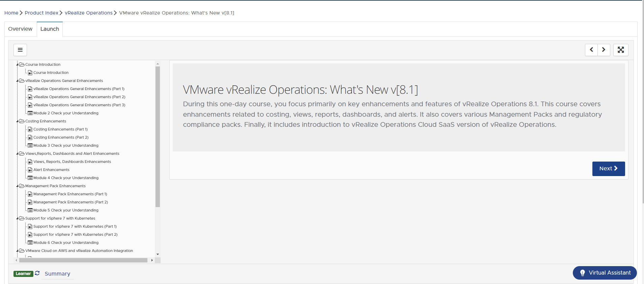644x284 pixels.
Task: Click the Next button
Action: coord(609,169)
